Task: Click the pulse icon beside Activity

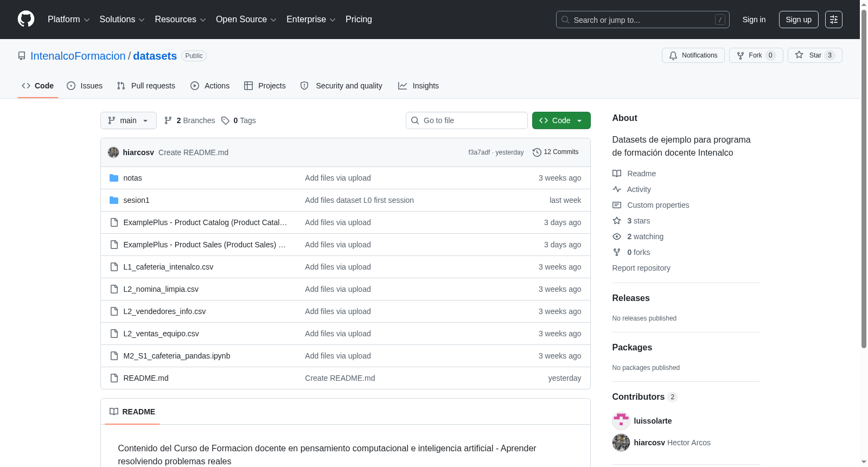Action: tap(617, 189)
